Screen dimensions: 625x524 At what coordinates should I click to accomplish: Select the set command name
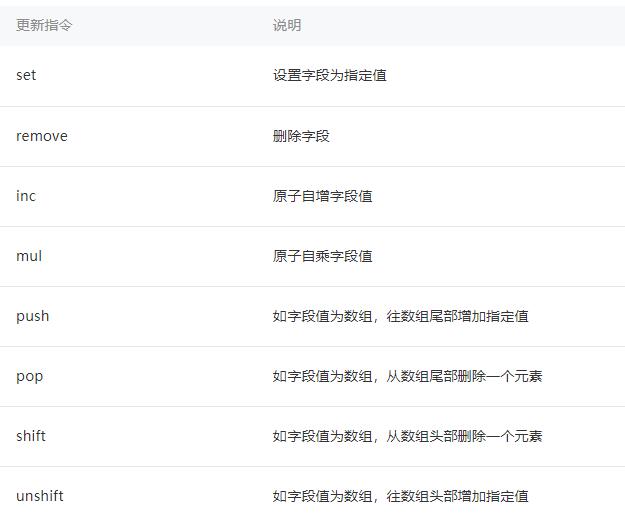[x=26, y=75]
